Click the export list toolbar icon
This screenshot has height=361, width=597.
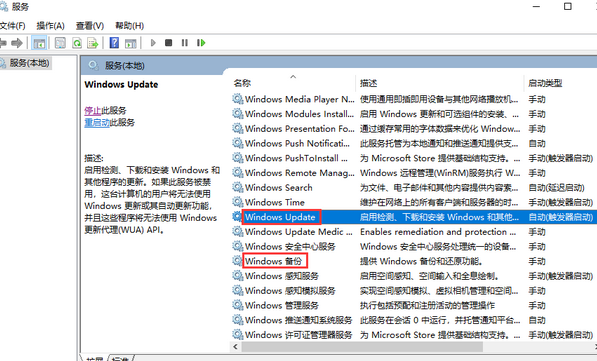pos(93,43)
